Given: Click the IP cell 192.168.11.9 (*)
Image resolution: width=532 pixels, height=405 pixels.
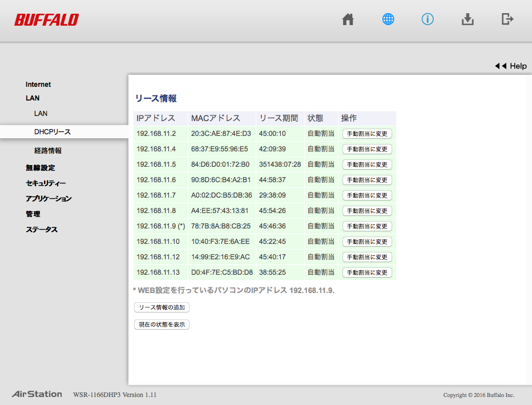Looking at the screenshot, I should (x=161, y=226).
